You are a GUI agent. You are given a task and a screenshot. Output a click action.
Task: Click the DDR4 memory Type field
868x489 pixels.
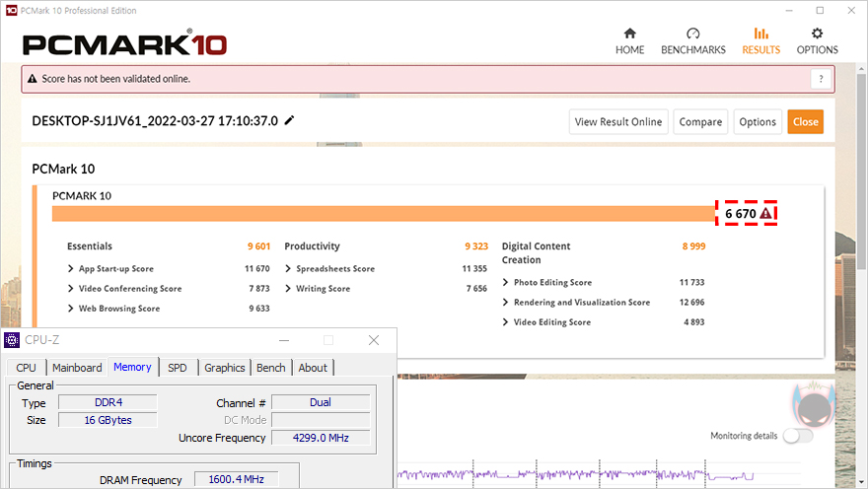[108, 402]
